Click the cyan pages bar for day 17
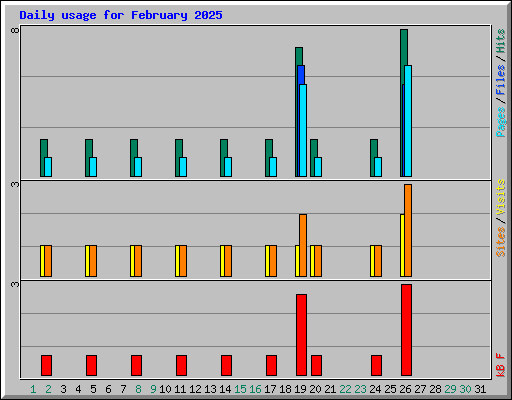This screenshot has height=400, width=512. click(x=273, y=167)
